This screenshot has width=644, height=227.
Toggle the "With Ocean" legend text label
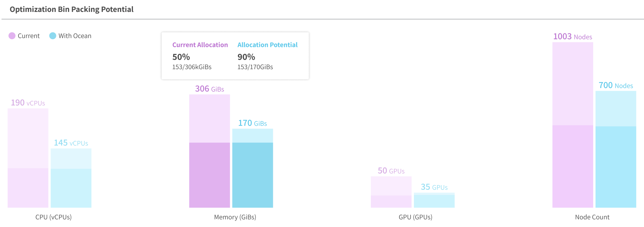75,36
